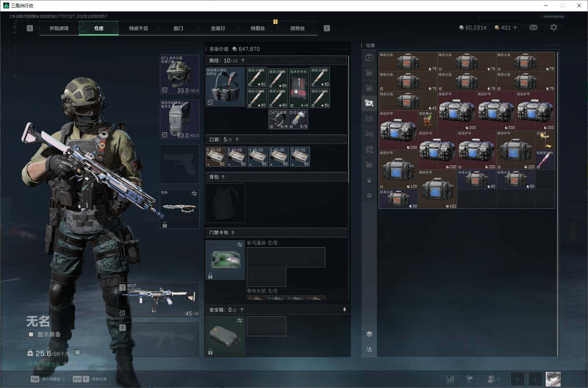Select the KC17 rifle in weapon slot 1

tap(159, 300)
